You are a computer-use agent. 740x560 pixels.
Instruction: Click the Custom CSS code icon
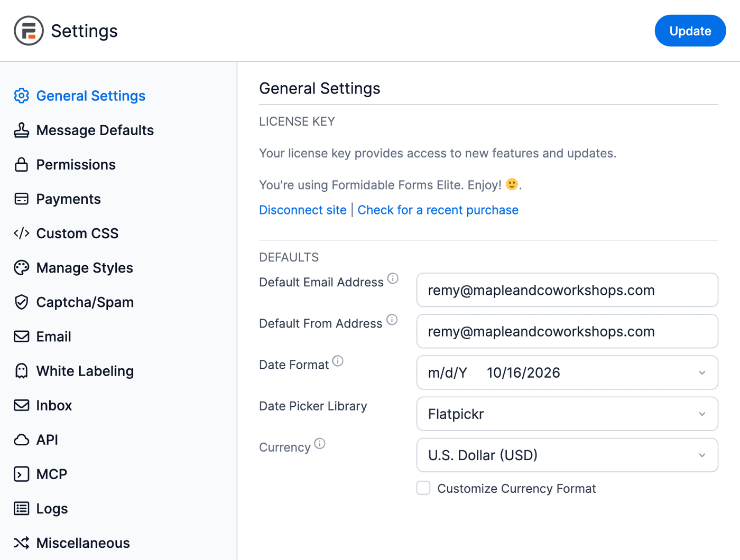pyautogui.click(x=21, y=233)
